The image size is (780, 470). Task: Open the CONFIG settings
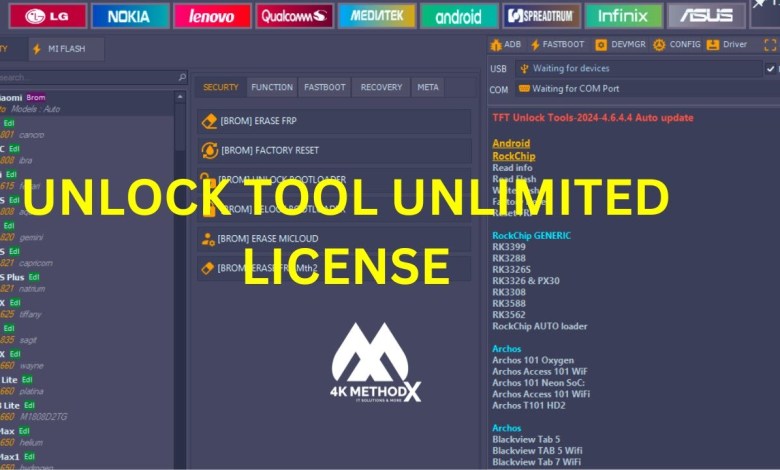click(677, 44)
